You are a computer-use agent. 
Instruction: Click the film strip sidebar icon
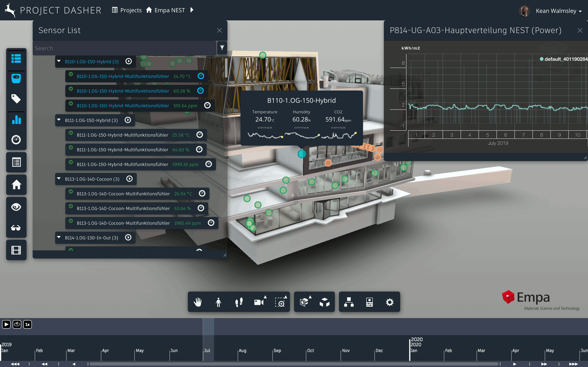click(x=16, y=250)
